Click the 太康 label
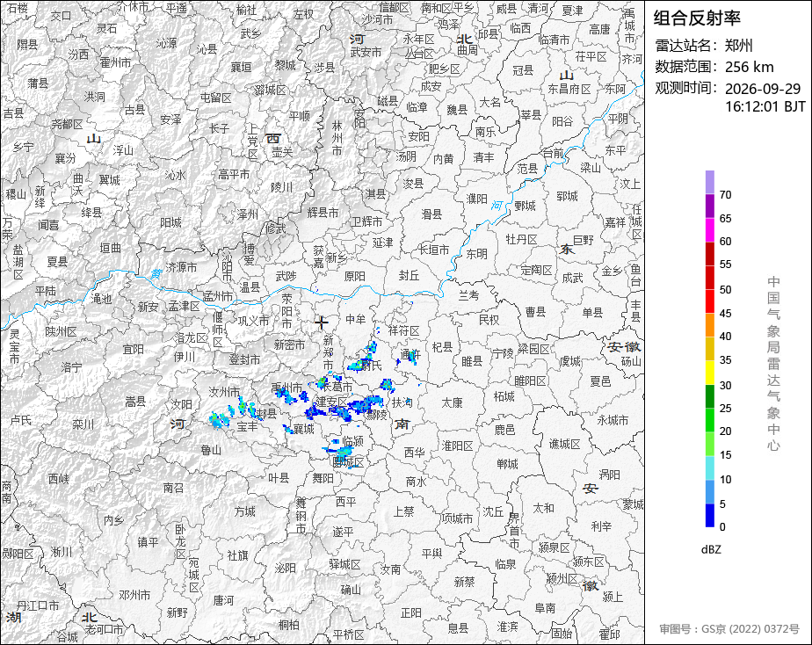This screenshot has height=645, width=812. point(452,402)
